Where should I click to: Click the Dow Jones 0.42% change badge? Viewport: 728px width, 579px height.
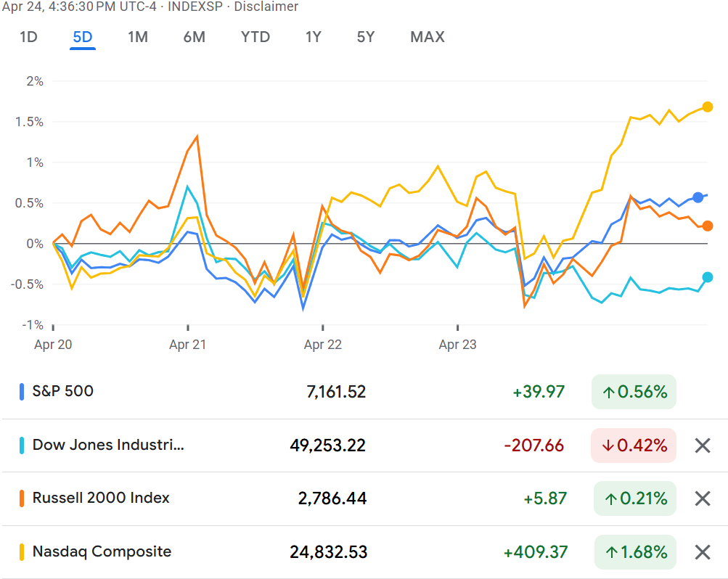634,445
